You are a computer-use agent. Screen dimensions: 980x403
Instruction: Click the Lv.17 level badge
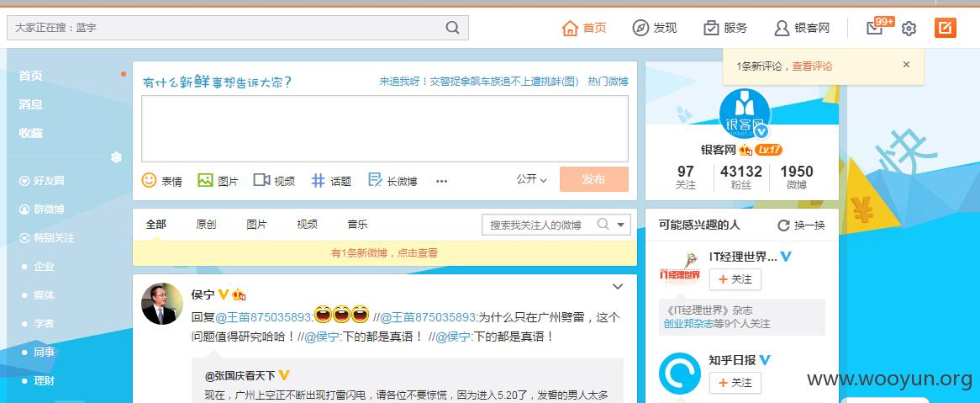[x=768, y=151]
